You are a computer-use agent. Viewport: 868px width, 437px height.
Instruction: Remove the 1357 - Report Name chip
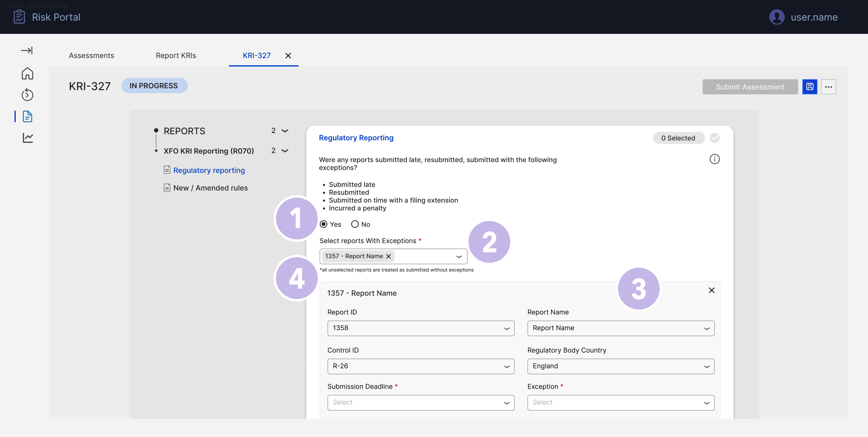click(x=388, y=256)
